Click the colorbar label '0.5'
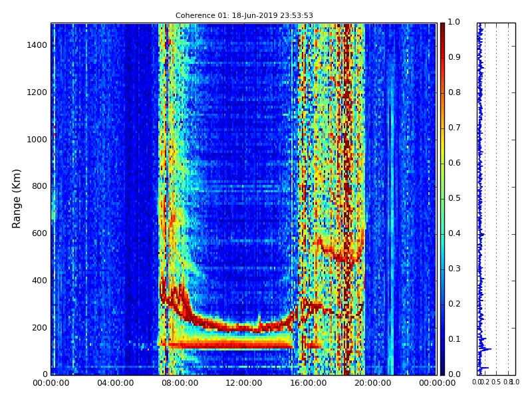 (x=454, y=198)
